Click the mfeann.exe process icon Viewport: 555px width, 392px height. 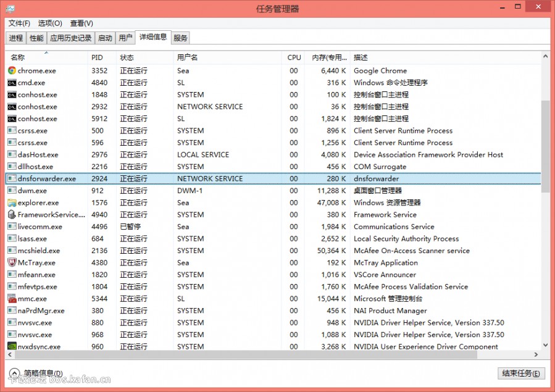coord(12,275)
